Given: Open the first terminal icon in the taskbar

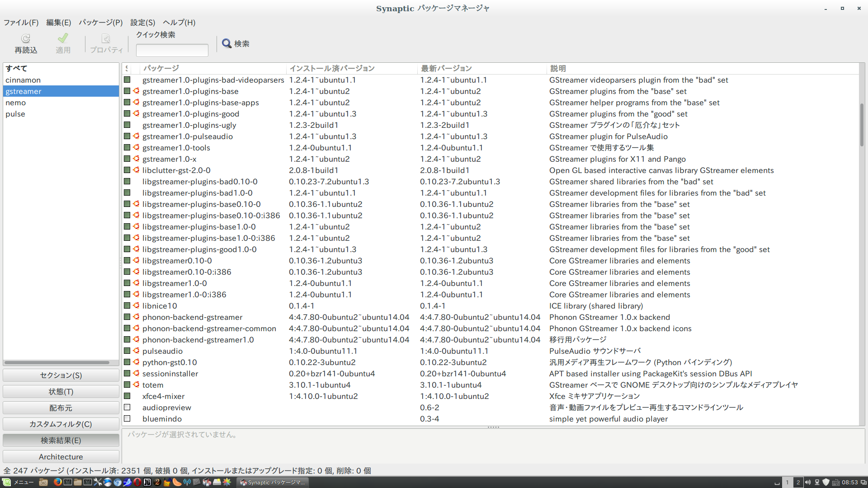Looking at the screenshot, I should click(68, 482).
